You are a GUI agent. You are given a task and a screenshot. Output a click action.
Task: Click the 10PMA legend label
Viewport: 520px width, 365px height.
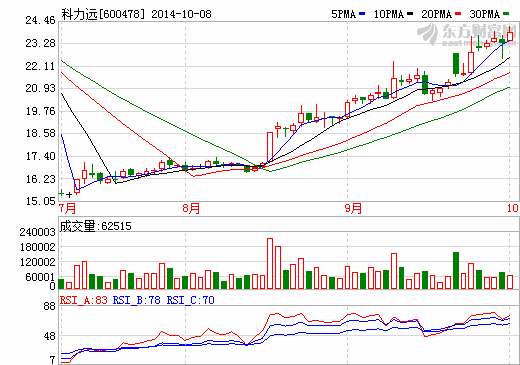[389, 14]
